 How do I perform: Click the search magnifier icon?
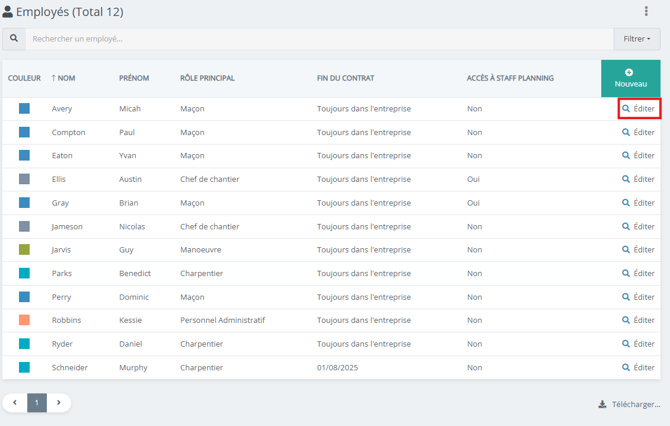coord(14,39)
